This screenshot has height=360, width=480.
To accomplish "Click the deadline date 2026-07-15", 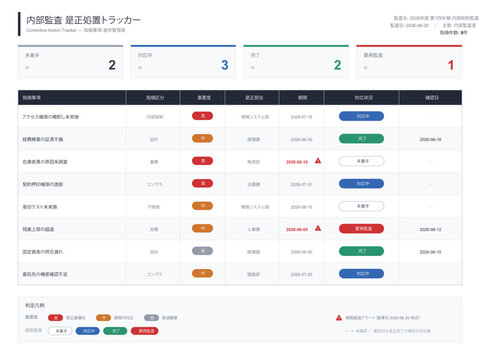I will (301, 117).
